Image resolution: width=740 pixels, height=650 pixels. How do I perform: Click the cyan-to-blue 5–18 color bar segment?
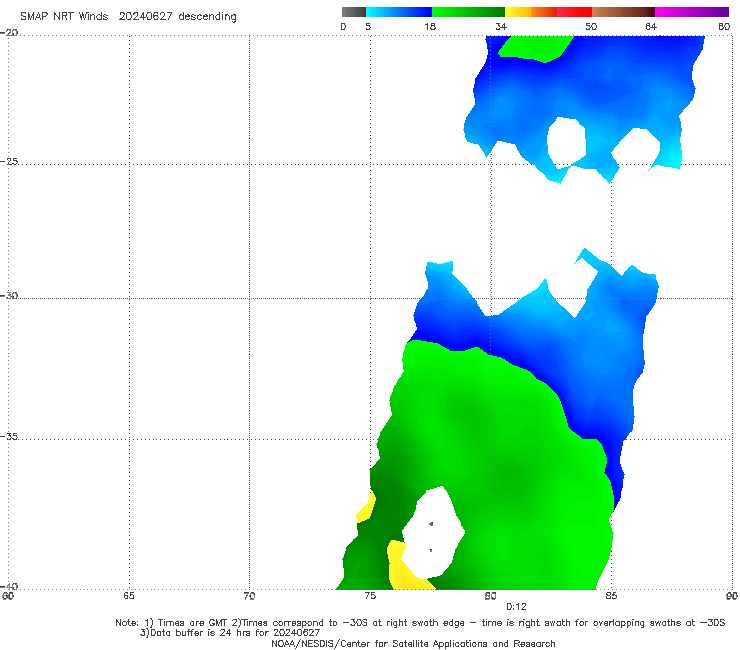pyautogui.click(x=399, y=12)
